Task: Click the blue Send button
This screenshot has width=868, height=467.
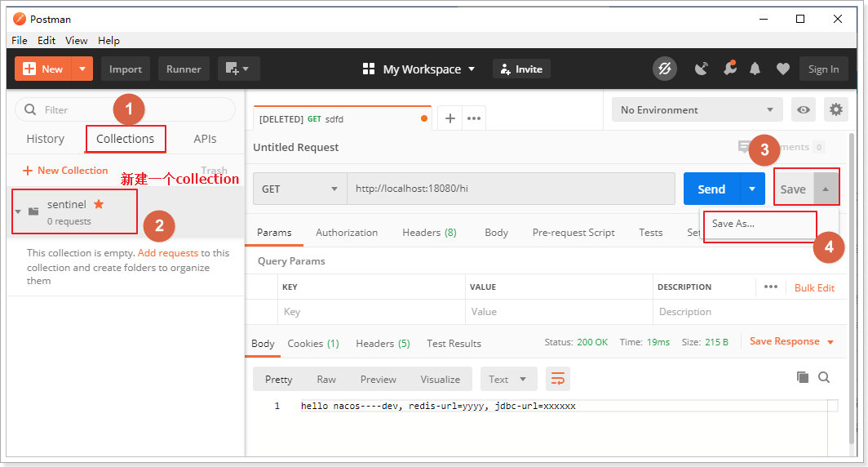Action: click(711, 189)
